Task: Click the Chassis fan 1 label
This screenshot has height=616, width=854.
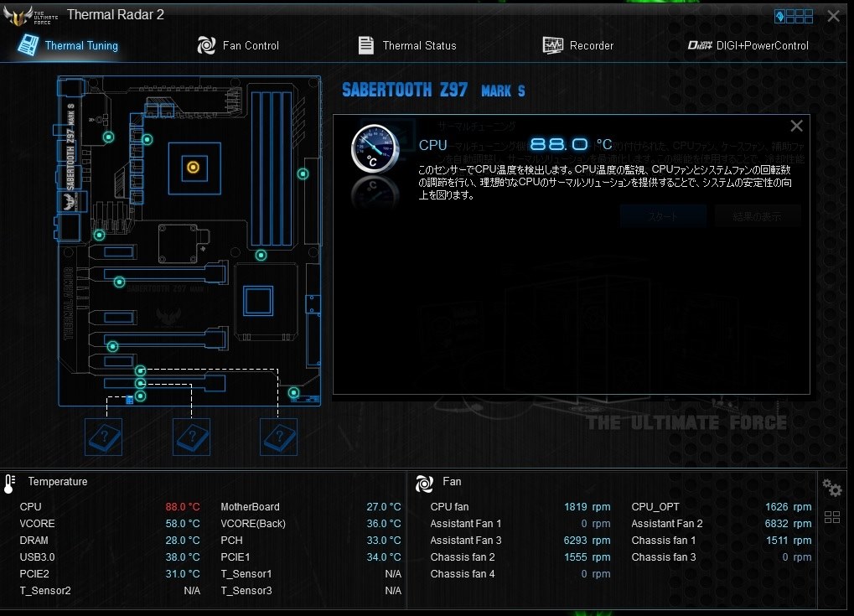Action: click(664, 541)
